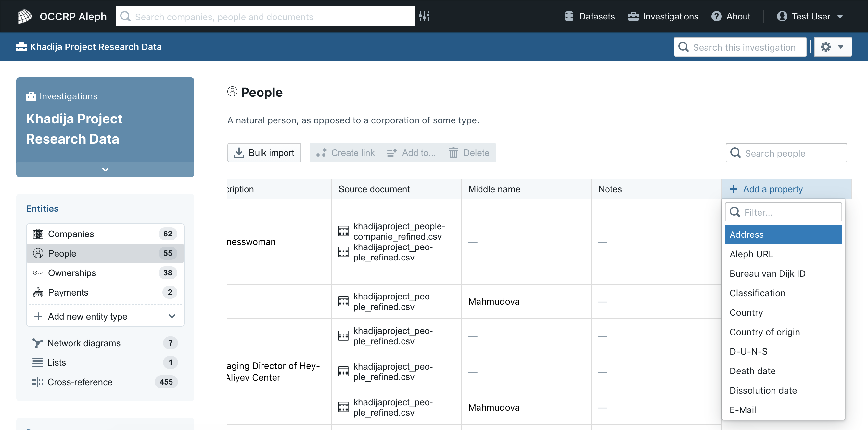Expand Add new entity type chevron

[x=172, y=316]
